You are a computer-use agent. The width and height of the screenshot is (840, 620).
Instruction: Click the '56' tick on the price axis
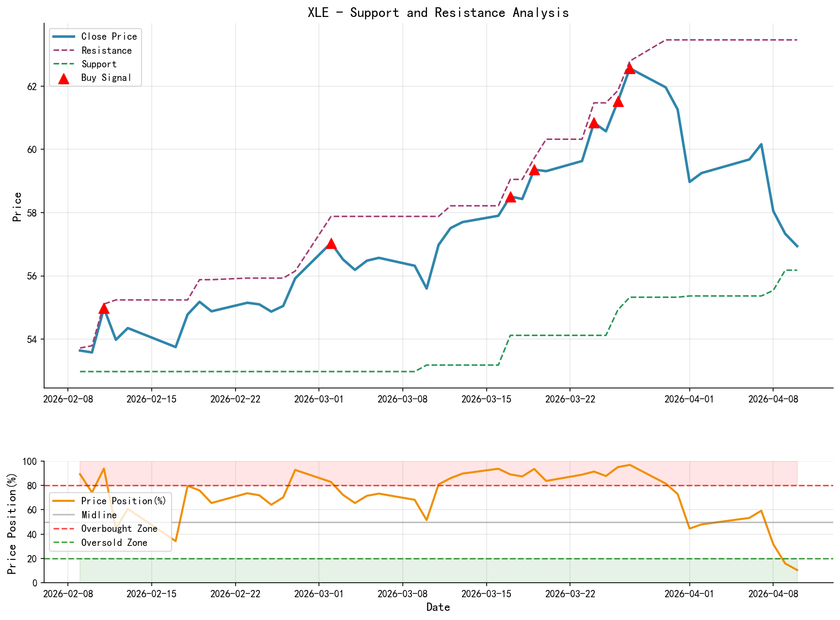[x=32, y=276]
